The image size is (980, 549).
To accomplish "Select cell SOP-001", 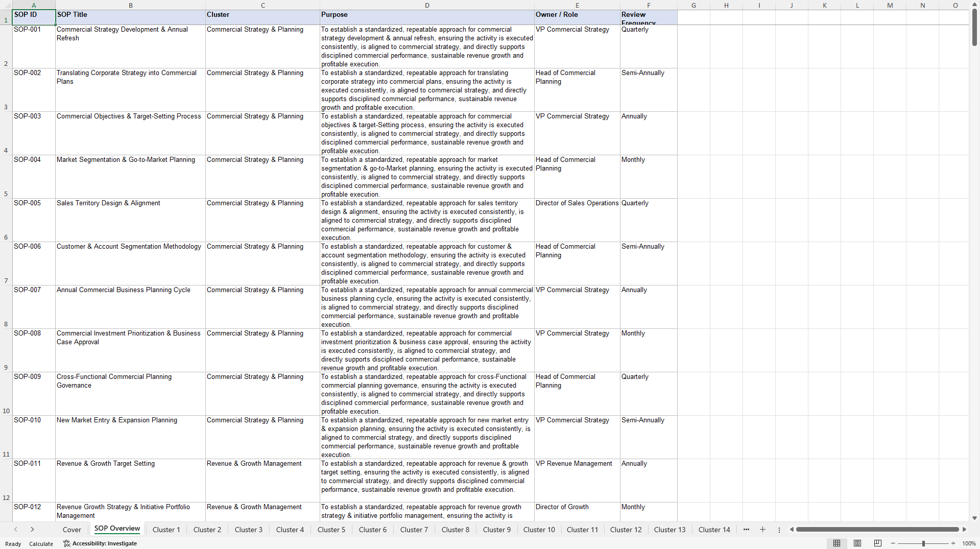I will tap(34, 46).
